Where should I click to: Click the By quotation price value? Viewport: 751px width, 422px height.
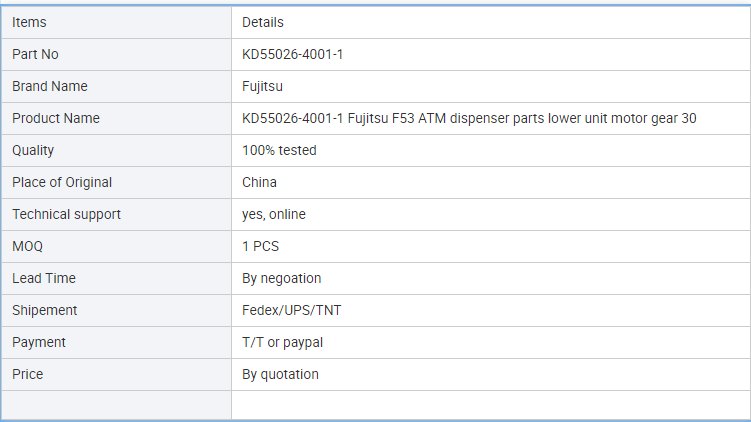click(x=280, y=375)
